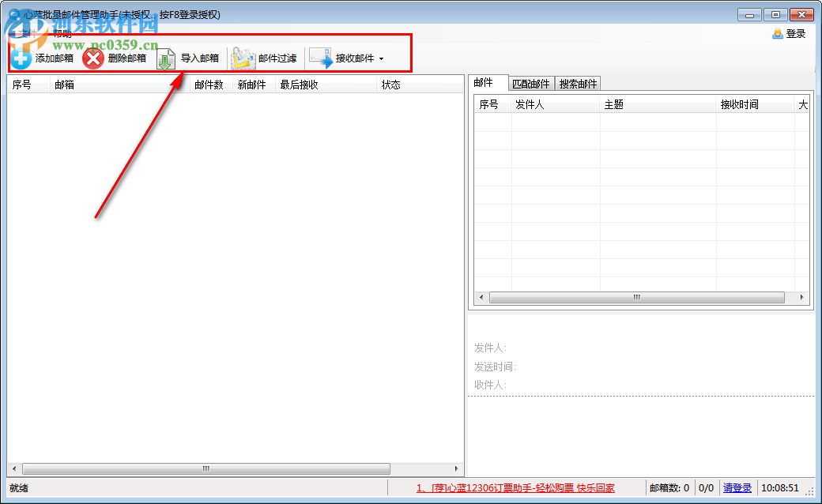Click right arrow of mailbox list scrollbar
822x504 pixels.
[456, 469]
